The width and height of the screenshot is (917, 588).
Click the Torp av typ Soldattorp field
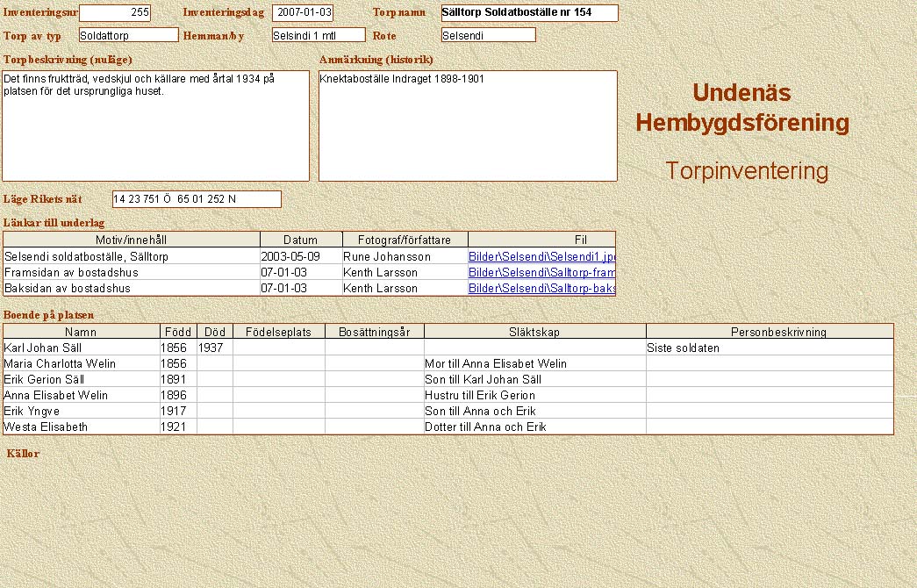[128, 36]
